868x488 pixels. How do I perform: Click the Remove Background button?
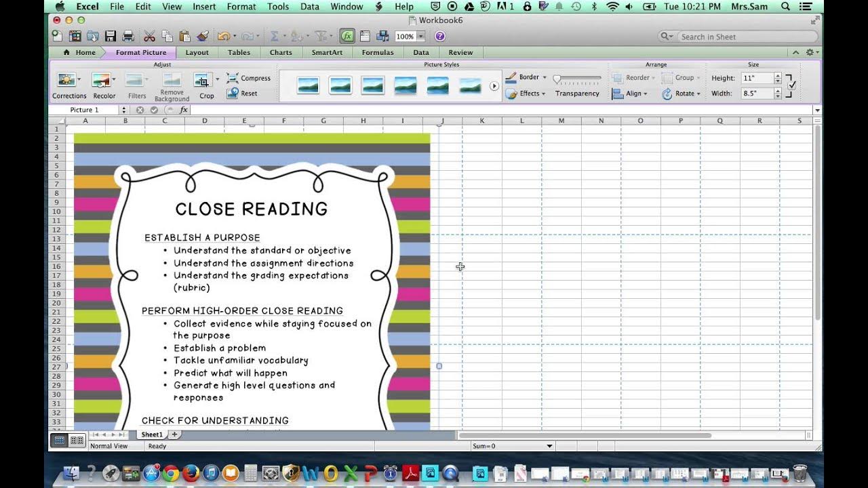click(172, 87)
